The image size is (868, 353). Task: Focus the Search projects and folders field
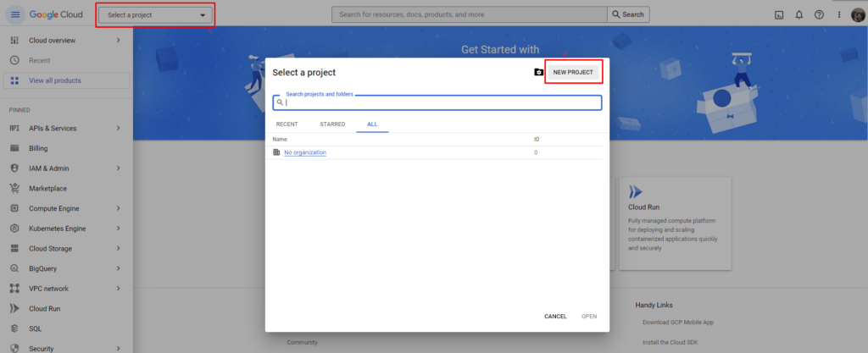pos(441,102)
